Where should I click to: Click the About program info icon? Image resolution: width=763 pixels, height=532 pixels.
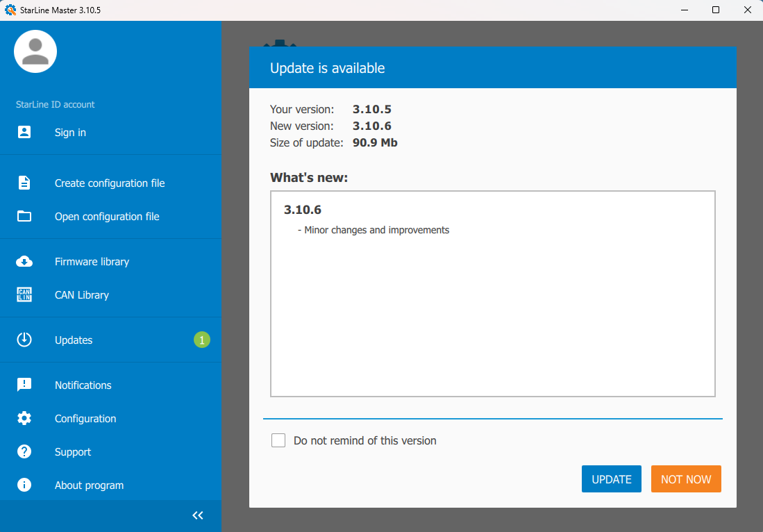coord(24,485)
